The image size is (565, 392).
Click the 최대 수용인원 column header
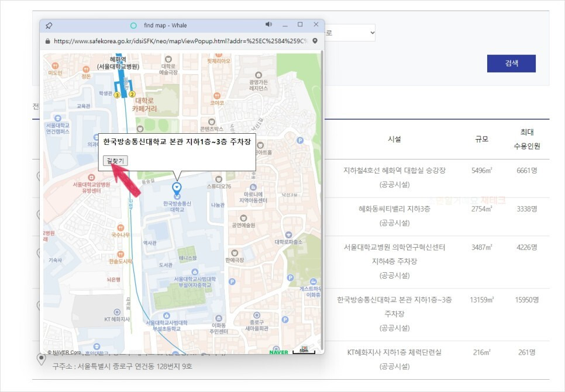click(x=527, y=139)
